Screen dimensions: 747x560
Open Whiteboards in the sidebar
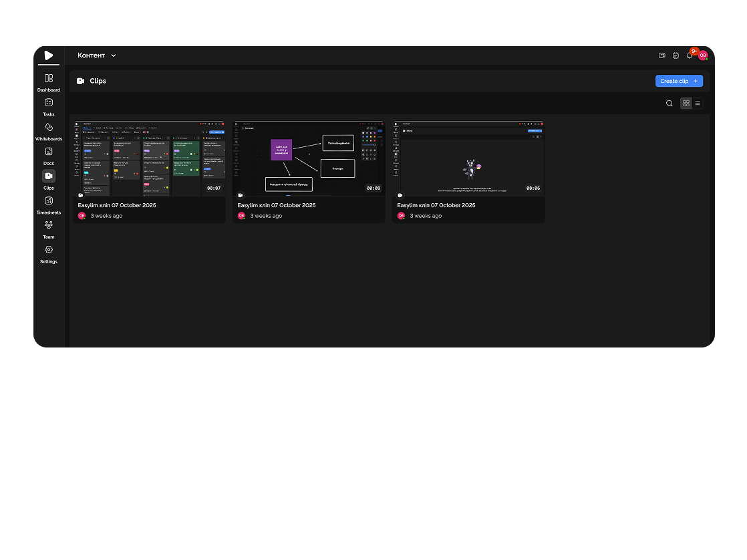pyautogui.click(x=49, y=131)
